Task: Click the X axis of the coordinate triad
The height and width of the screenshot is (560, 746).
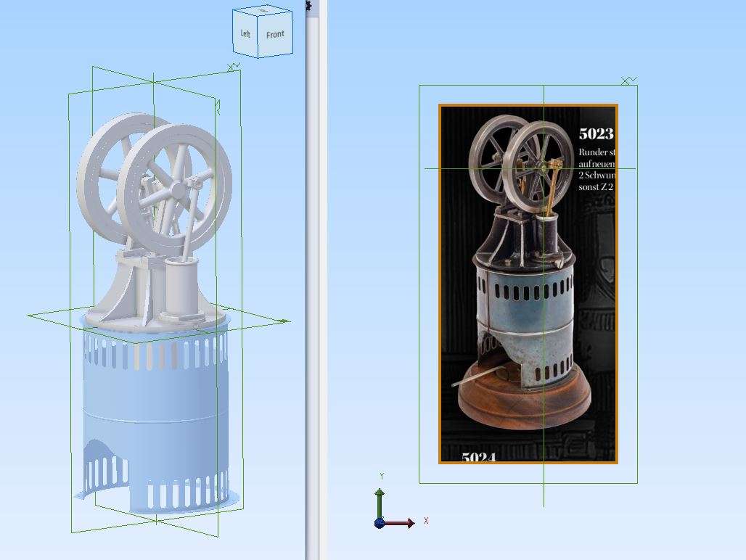Action: (400, 523)
